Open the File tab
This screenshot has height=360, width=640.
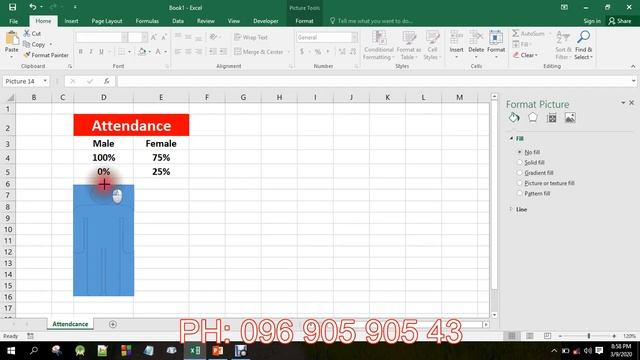(x=13, y=21)
